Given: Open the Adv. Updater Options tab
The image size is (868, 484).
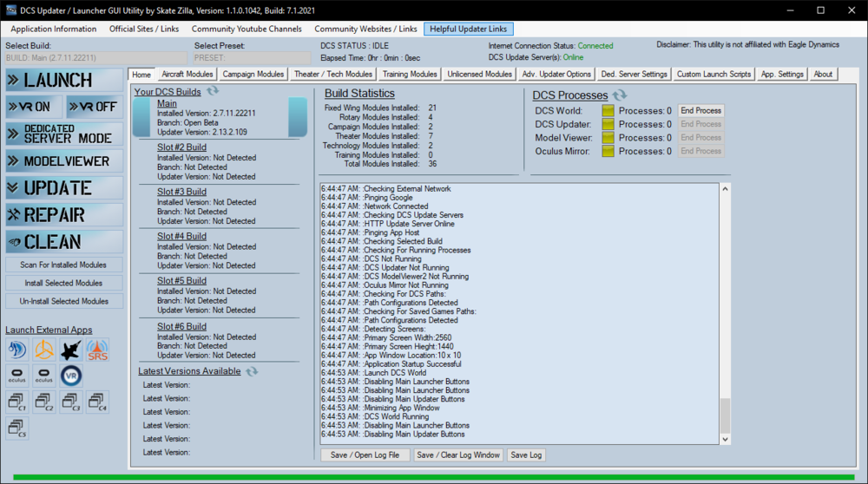Looking at the screenshot, I should (556, 74).
